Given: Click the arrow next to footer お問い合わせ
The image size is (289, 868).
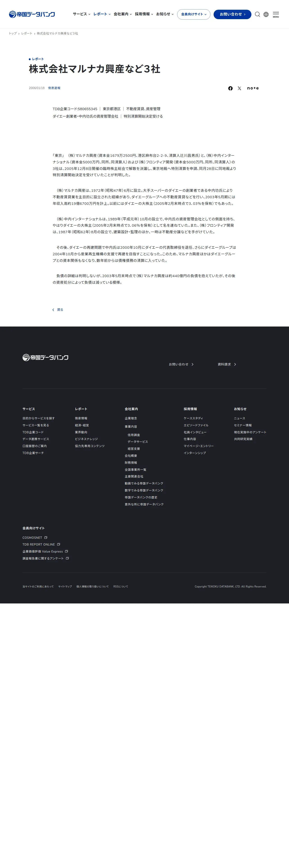Looking at the screenshot, I should [192, 364].
